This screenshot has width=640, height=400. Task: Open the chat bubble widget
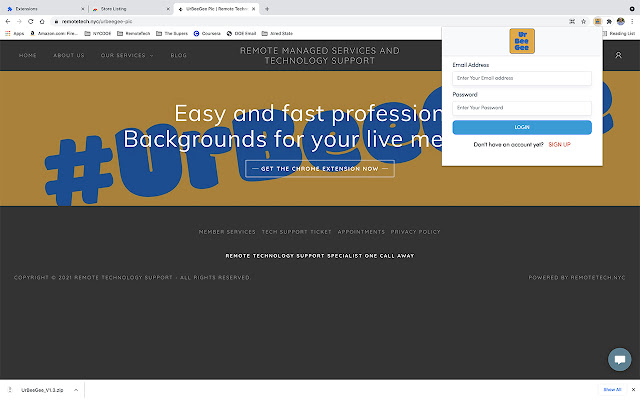click(x=620, y=359)
